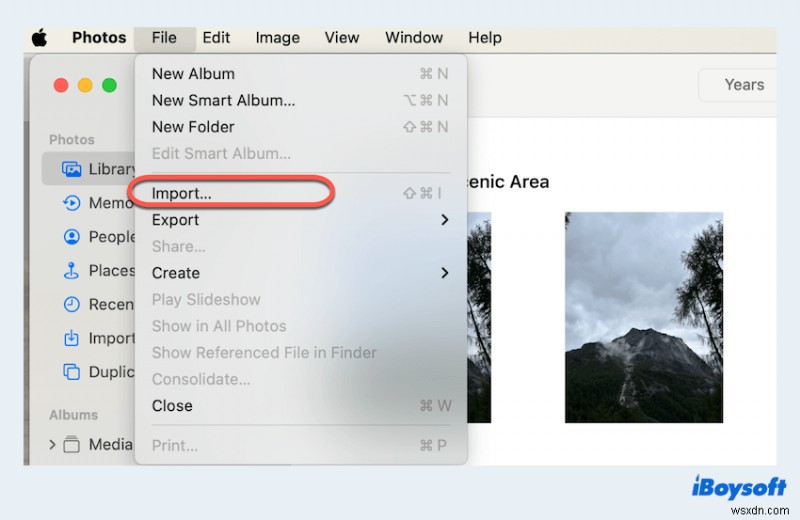Click Import… in the File menu
This screenshot has height=520, width=800.
[x=301, y=193]
